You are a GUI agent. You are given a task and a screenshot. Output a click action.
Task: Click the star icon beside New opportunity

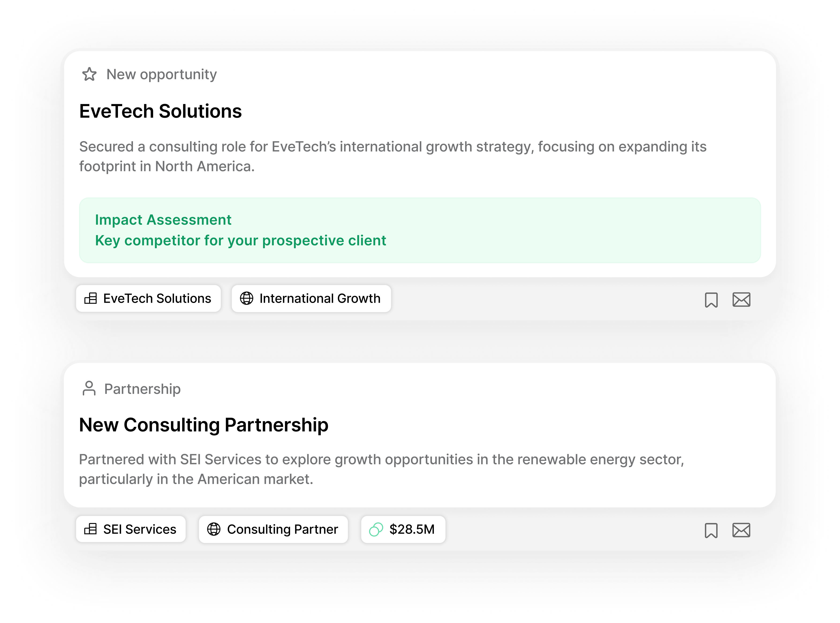[x=89, y=74]
